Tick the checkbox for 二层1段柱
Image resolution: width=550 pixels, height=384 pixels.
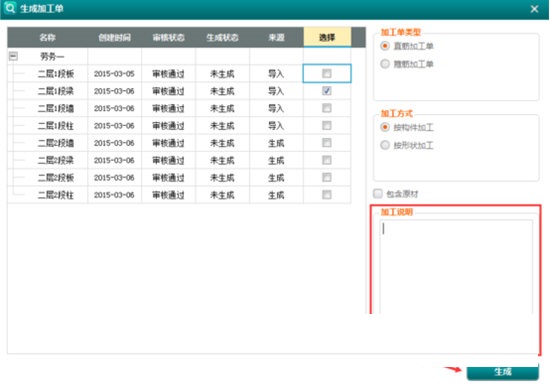(327, 125)
